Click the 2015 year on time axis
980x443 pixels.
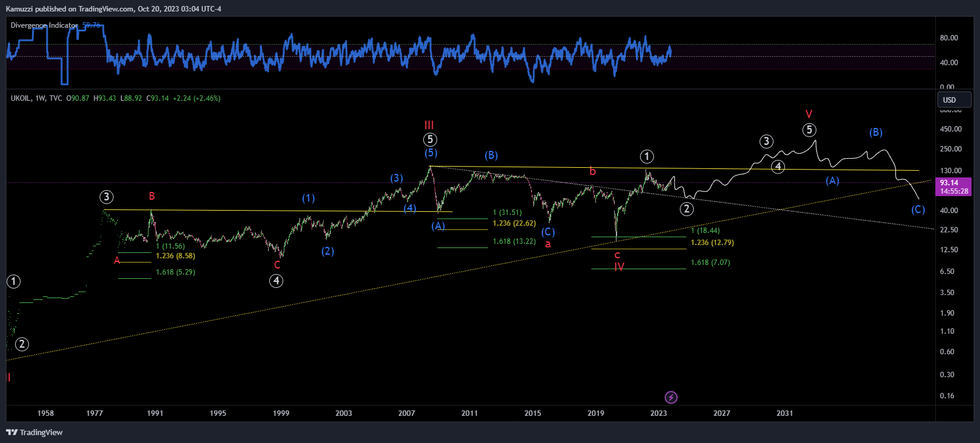(x=533, y=413)
